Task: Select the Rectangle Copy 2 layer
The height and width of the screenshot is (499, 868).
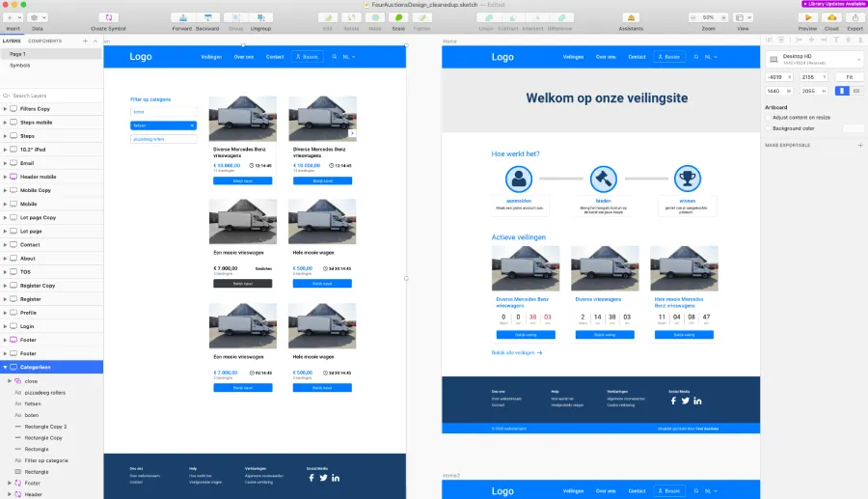Action: [51, 427]
